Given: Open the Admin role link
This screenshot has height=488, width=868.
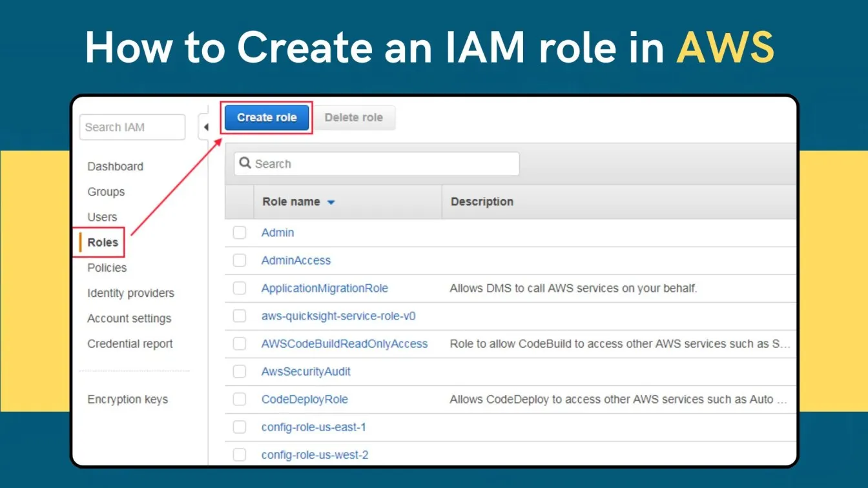Looking at the screenshot, I should (278, 232).
